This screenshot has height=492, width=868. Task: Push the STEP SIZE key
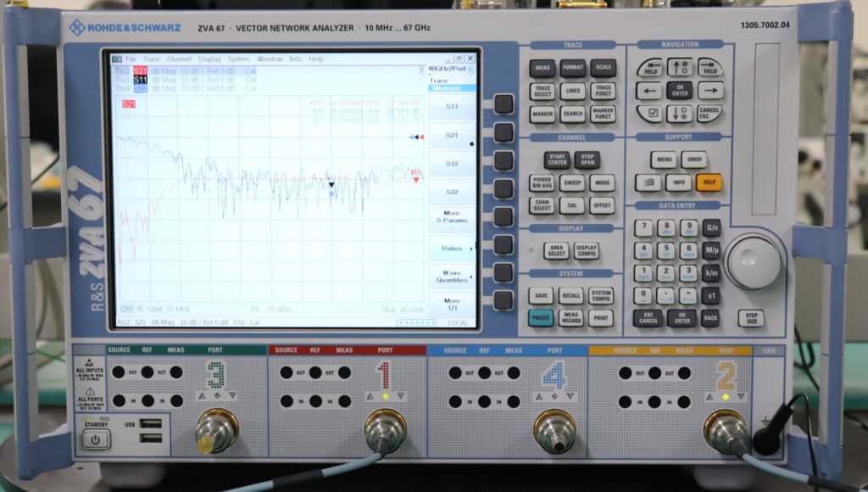tap(751, 318)
